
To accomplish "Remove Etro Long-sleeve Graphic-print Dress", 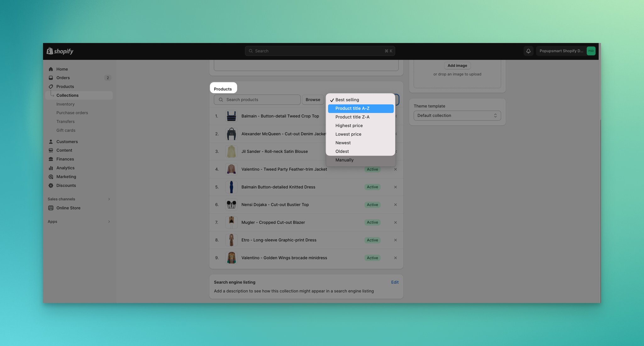I will click(395, 240).
